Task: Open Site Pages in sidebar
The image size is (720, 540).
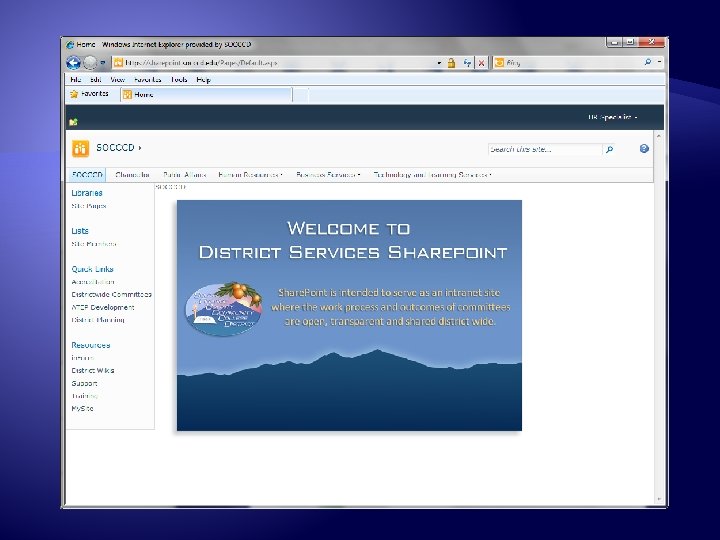Action: click(89, 206)
